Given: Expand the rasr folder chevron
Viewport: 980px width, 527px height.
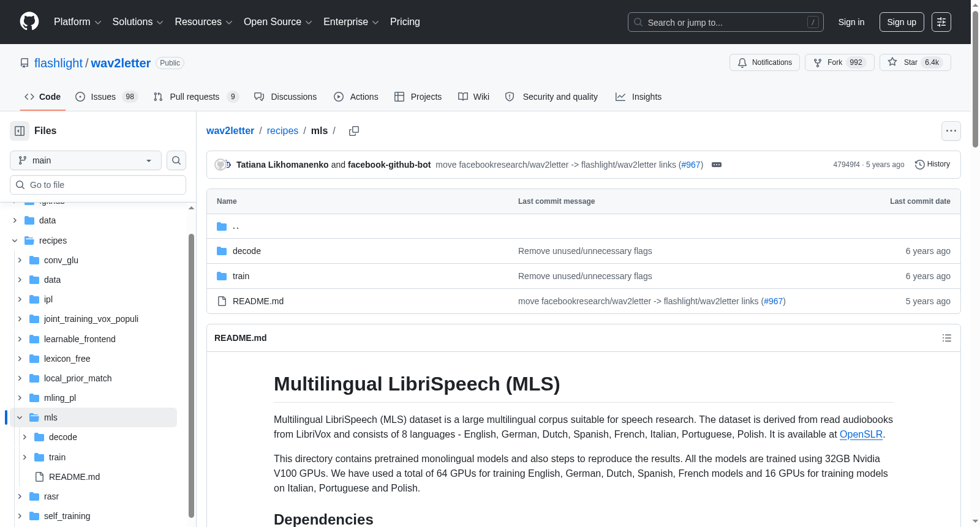Looking at the screenshot, I should pyautogui.click(x=20, y=496).
